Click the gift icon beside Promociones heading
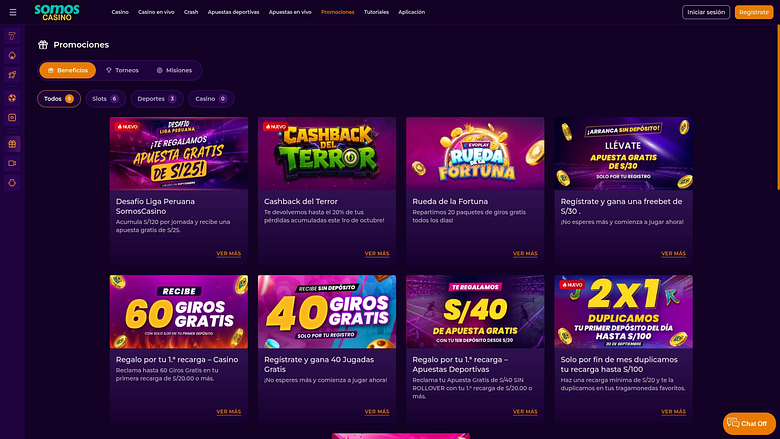The image size is (780, 439). pyautogui.click(x=43, y=45)
